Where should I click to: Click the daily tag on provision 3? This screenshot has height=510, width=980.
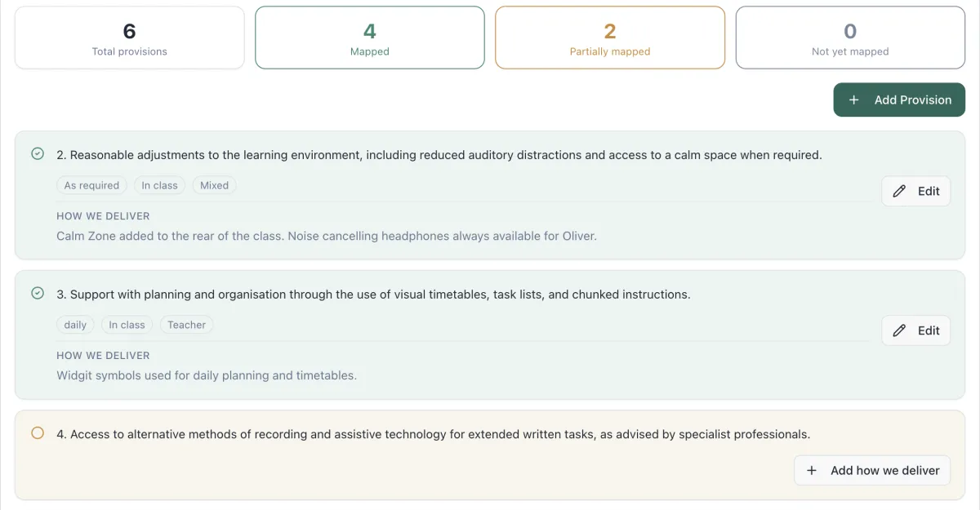[x=75, y=325]
